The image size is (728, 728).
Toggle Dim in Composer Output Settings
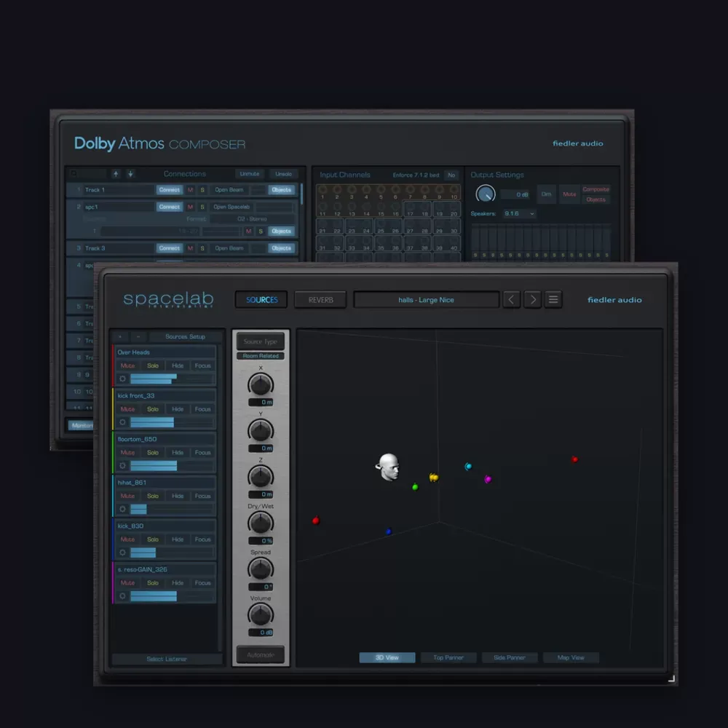(547, 194)
